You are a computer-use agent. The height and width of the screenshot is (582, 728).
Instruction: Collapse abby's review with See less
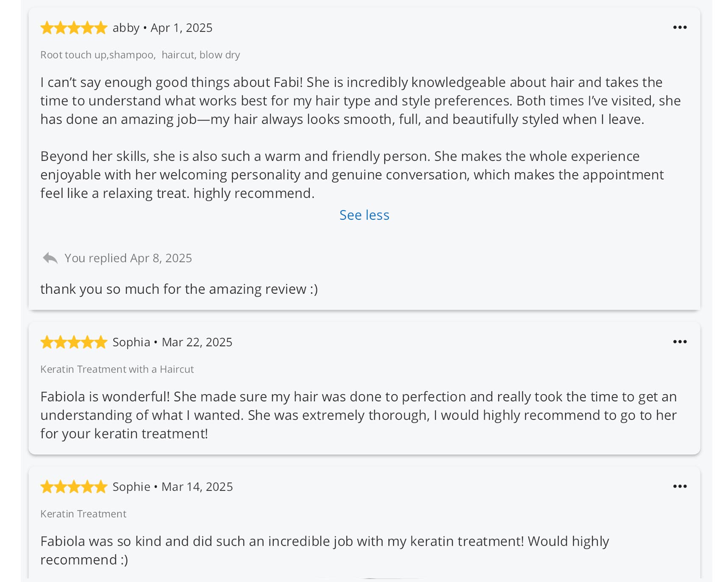pos(364,215)
